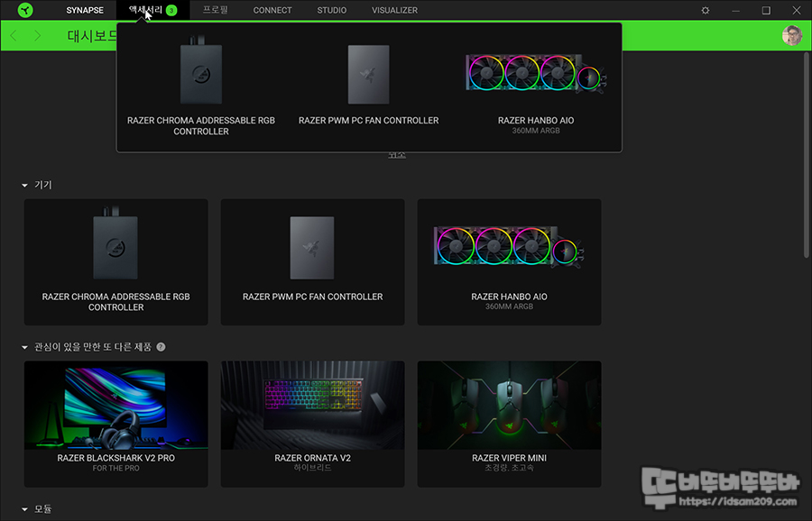812x521 pixels.
Task: Open Chroma Addressable RGB Controller card under 기기
Action: coord(116,262)
